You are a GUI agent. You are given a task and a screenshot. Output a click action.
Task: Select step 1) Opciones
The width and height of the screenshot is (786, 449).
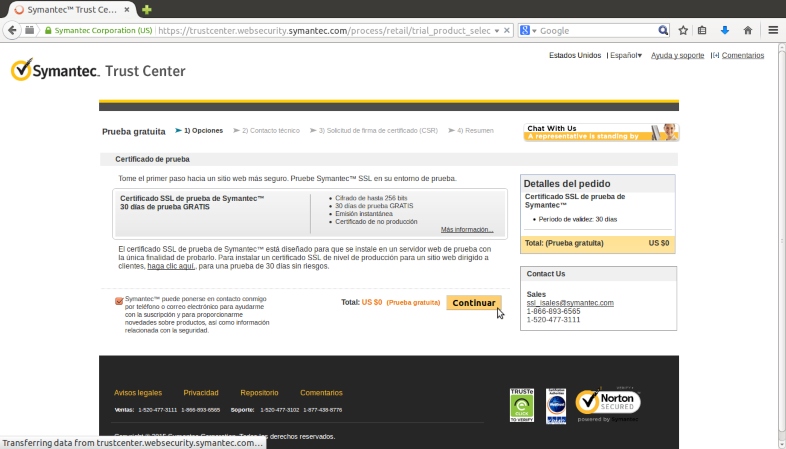203,130
